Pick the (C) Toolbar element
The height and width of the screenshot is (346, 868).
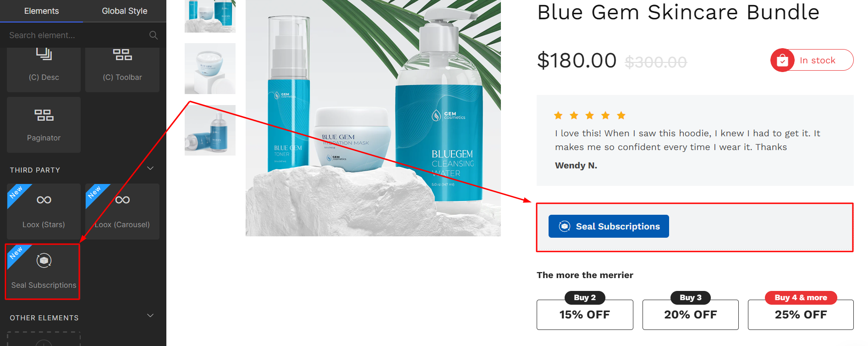point(122,69)
